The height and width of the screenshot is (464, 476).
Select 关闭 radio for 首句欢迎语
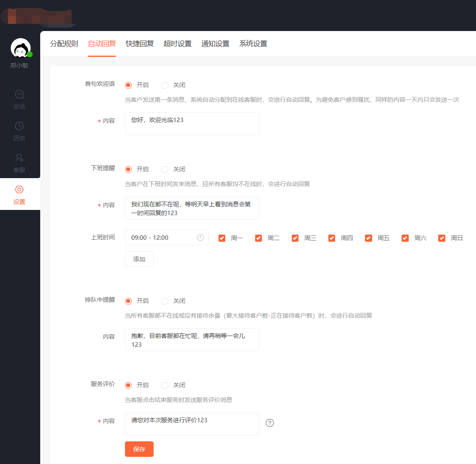[x=165, y=85]
